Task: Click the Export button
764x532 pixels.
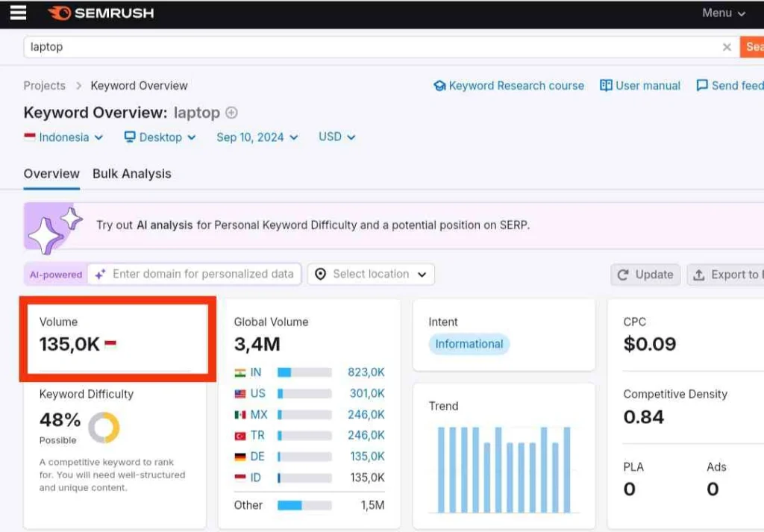Action: tap(725, 275)
